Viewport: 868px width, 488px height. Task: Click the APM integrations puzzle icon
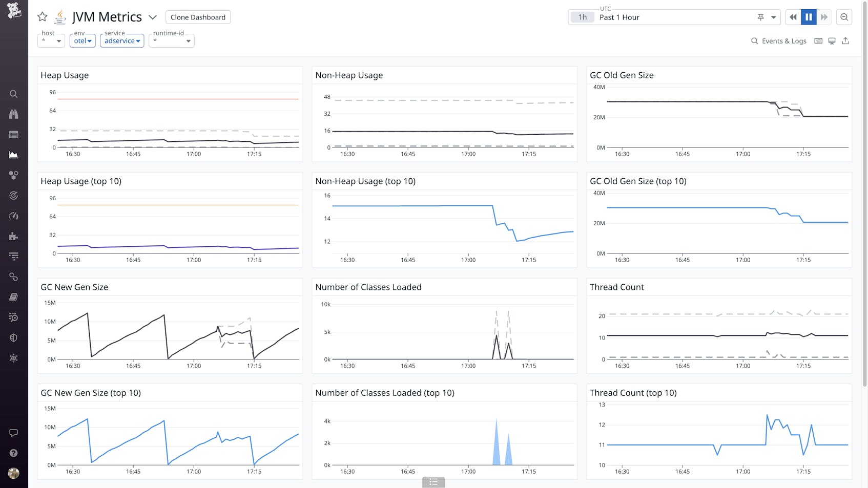[x=14, y=236]
